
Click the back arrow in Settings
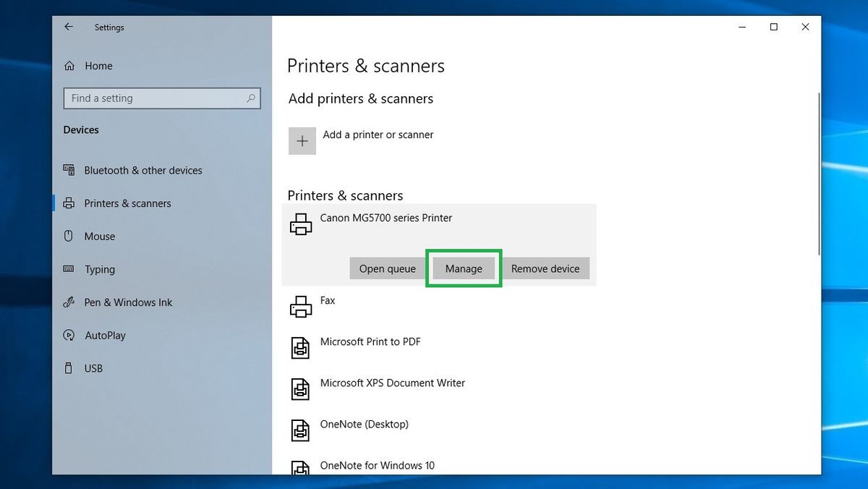(68, 27)
